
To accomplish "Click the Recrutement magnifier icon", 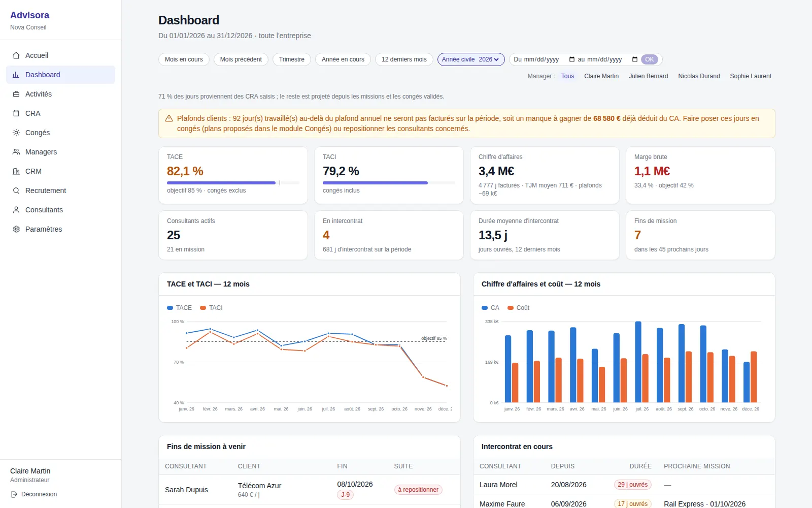I will [x=16, y=190].
